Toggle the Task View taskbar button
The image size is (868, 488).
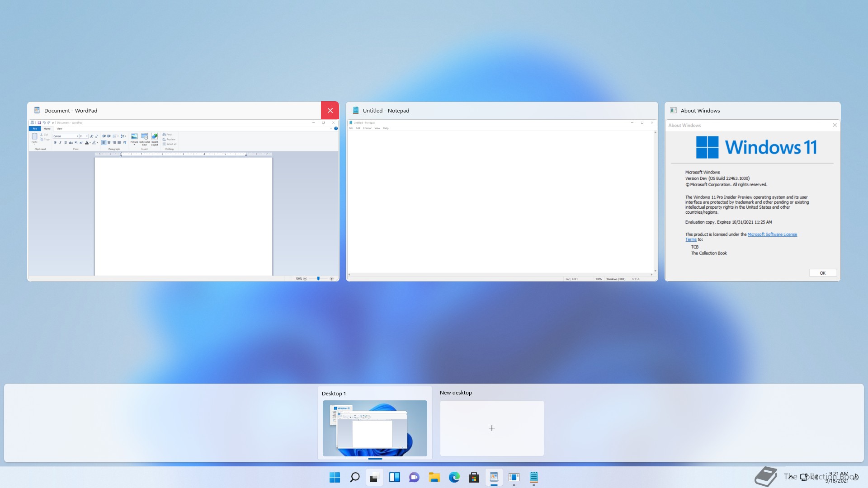tap(374, 477)
